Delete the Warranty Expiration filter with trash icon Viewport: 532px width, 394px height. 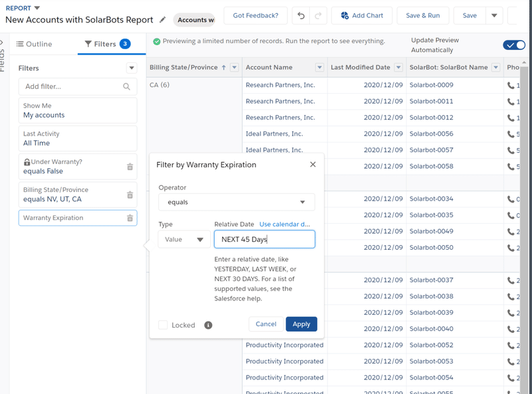pos(130,218)
